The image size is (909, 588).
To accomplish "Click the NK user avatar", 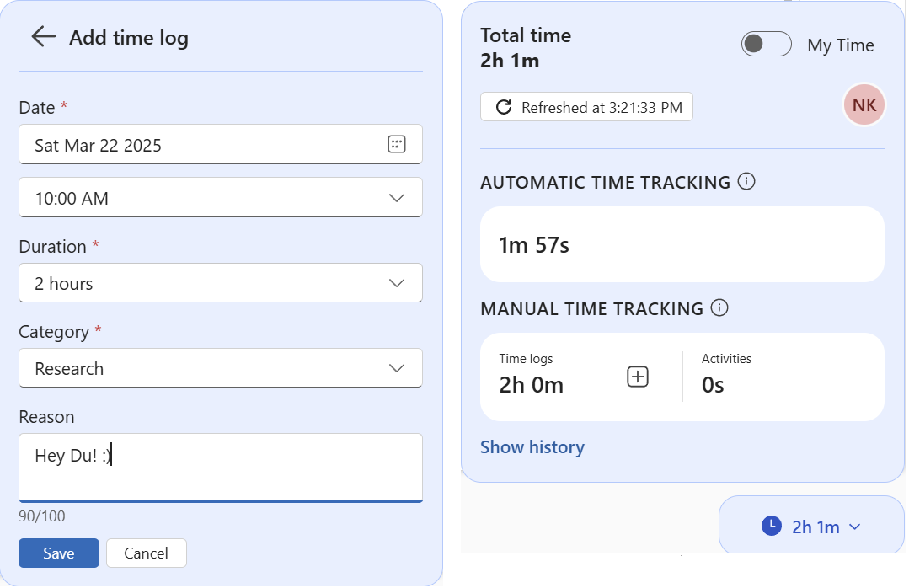I will (864, 104).
